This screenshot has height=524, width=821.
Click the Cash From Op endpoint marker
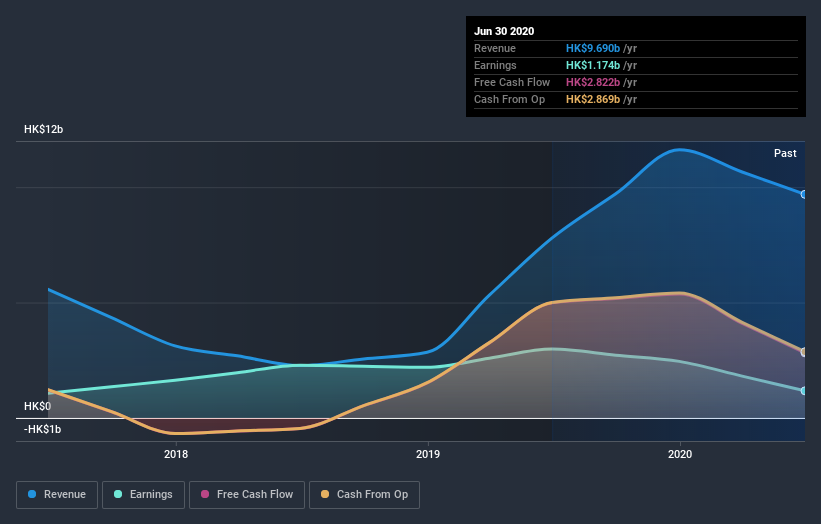click(804, 352)
